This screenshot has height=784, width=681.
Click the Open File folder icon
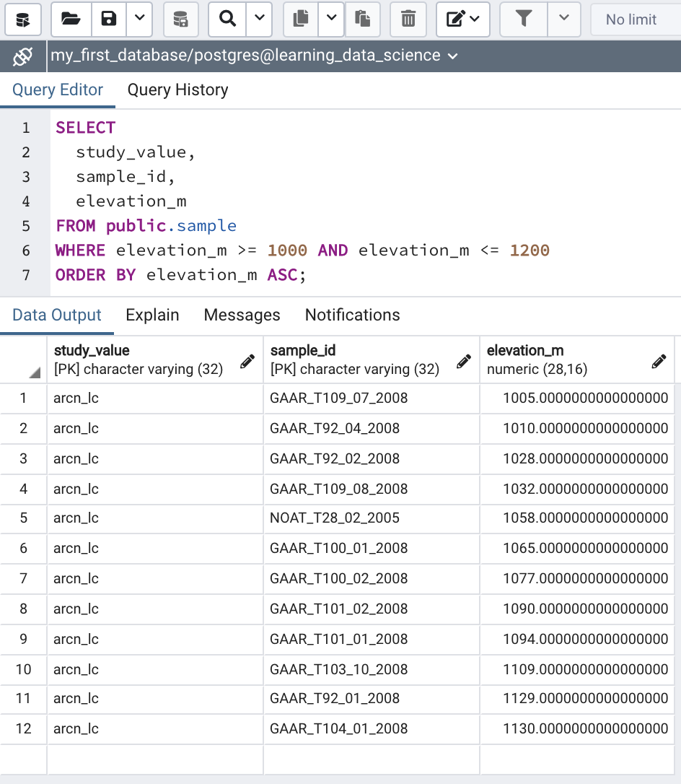coord(71,19)
